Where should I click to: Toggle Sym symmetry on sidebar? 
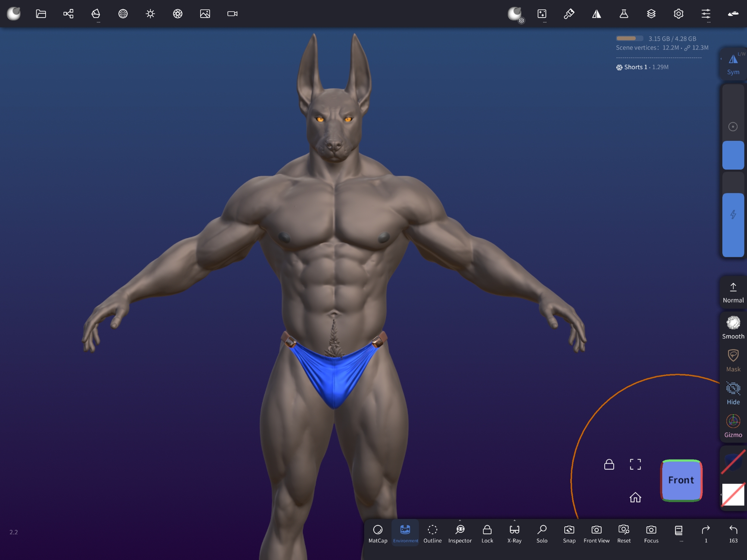[733, 64]
